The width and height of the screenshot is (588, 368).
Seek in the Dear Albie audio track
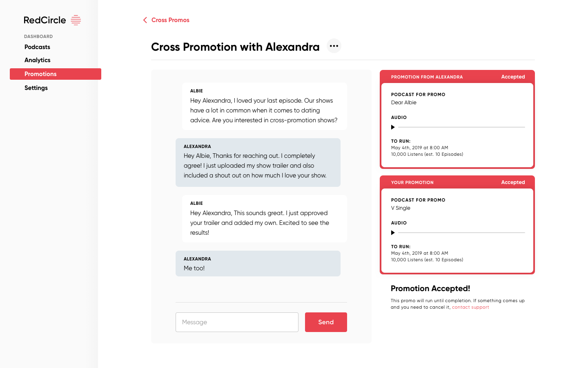click(x=461, y=127)
